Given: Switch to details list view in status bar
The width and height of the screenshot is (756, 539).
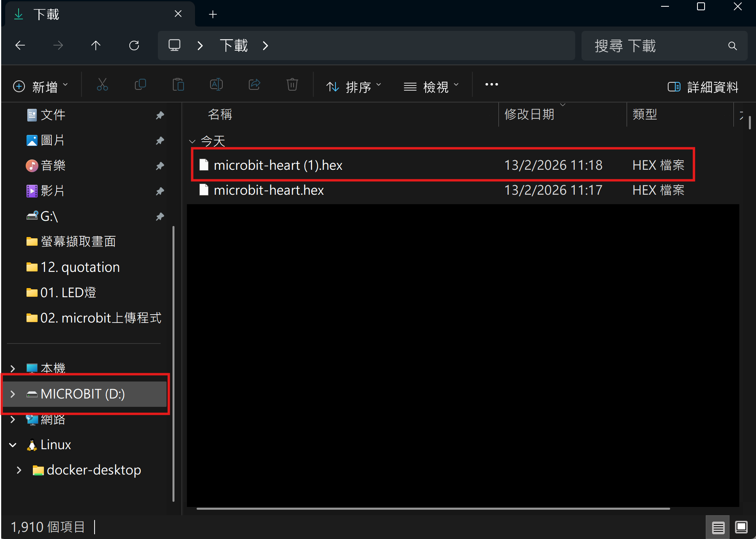Looking at the screenshot, I should pyautogui.click(x=718, y=527).
